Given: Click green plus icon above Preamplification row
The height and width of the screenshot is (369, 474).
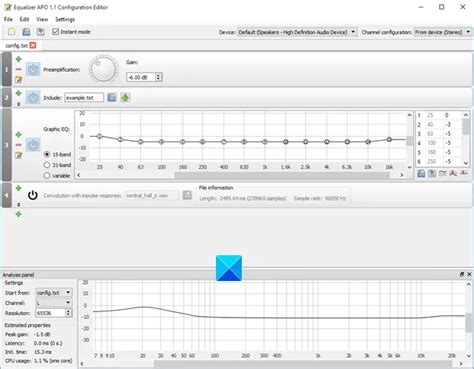Looking at the screenshot, I should click(x=19, y=59).
